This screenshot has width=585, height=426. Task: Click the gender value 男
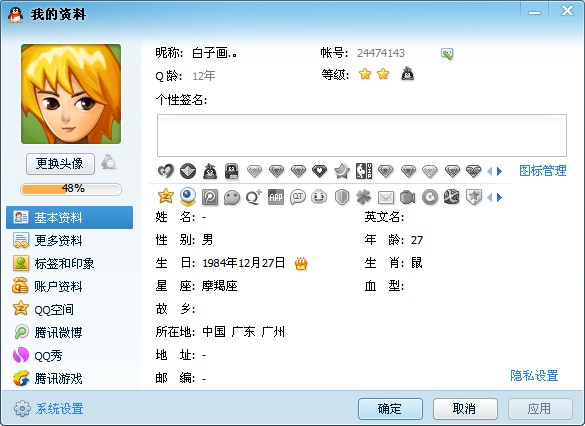pyautogui.click(x=207, y=240)
